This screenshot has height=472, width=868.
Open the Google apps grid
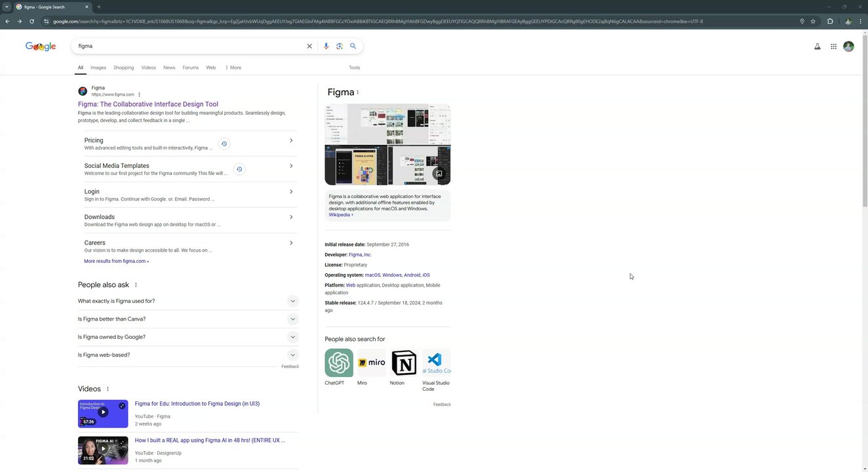point(833,47)
